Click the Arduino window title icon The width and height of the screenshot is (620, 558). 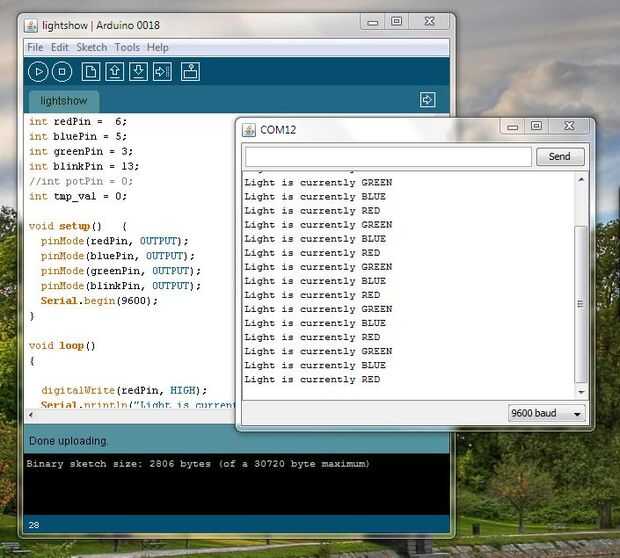coord(31,26)
